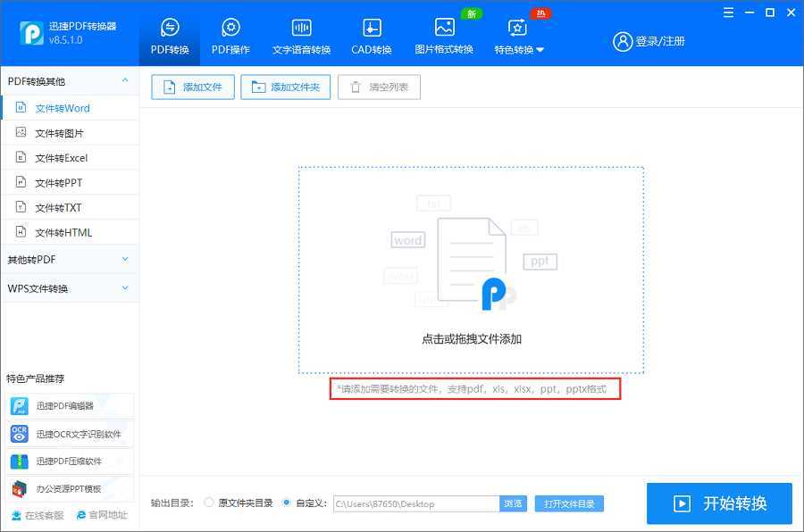Click the 输出目录 label
804x532 pixels.
pos(172,503)
